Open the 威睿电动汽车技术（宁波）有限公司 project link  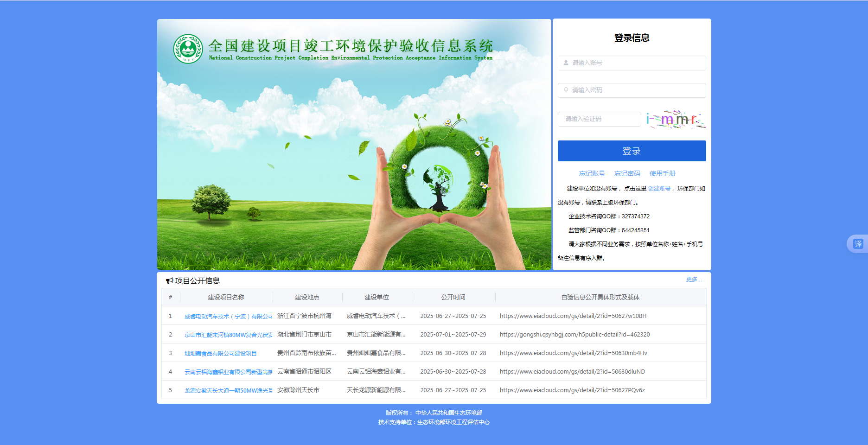point(229,316)
